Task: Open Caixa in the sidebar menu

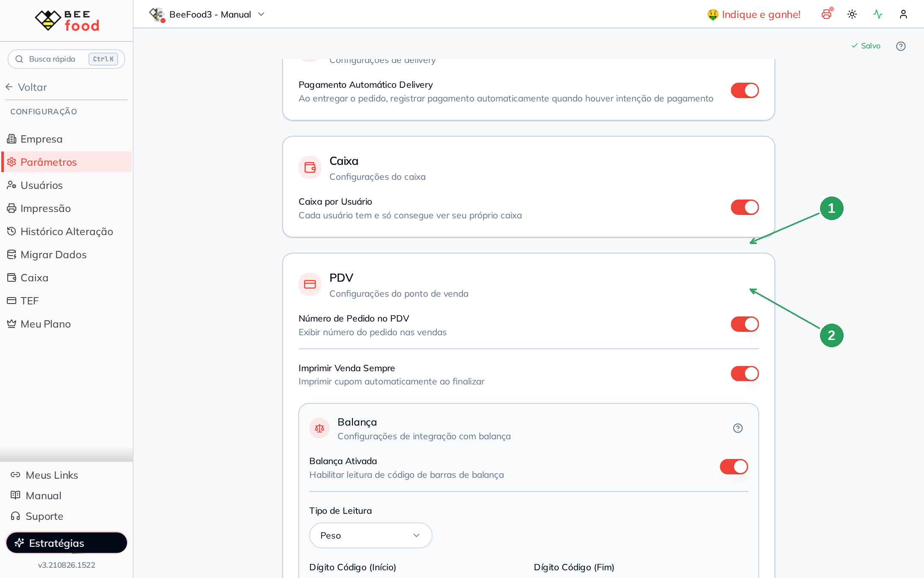Action: pos(67,277)
